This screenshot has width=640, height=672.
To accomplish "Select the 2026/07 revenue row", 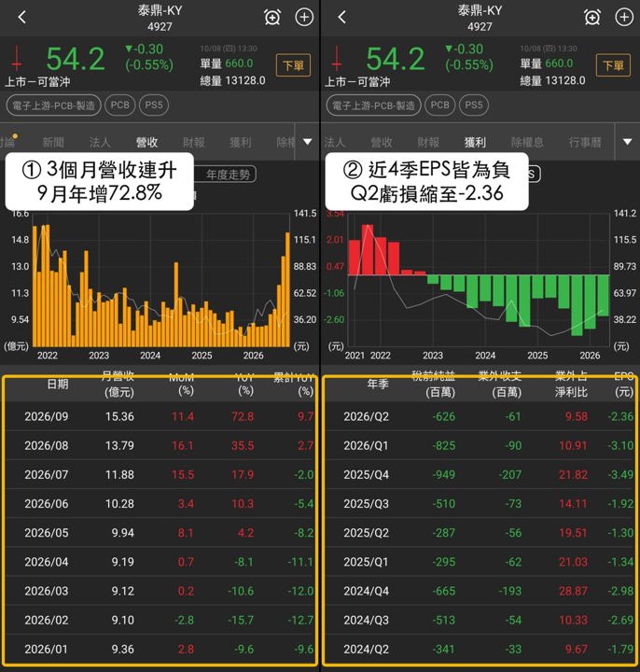I will [160, 475].
